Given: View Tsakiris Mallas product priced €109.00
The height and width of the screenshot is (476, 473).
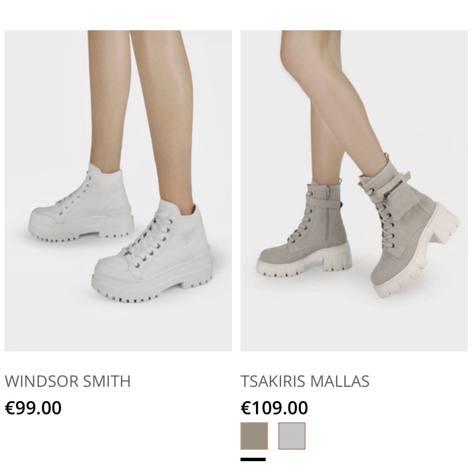Looking at the screenshot, I should point(354,191).
